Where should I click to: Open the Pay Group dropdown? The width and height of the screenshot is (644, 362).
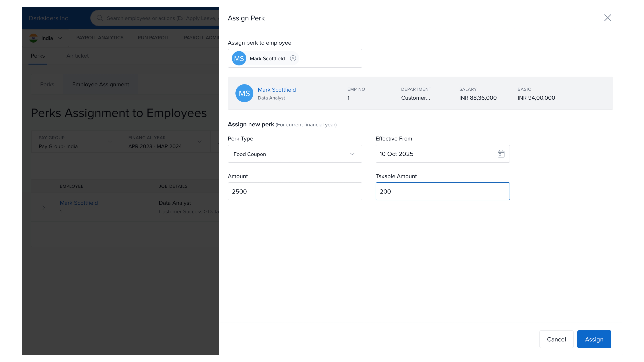[x=110, y=142]
